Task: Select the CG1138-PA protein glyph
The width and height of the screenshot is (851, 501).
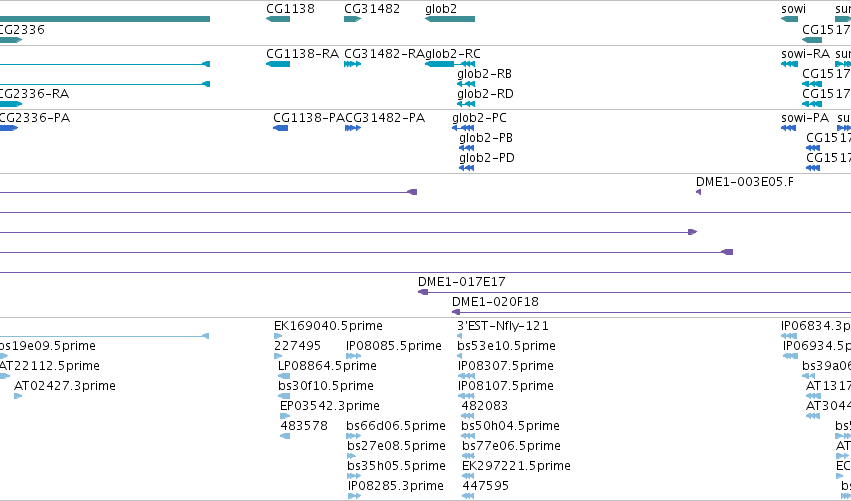Action: coord(281,128)
